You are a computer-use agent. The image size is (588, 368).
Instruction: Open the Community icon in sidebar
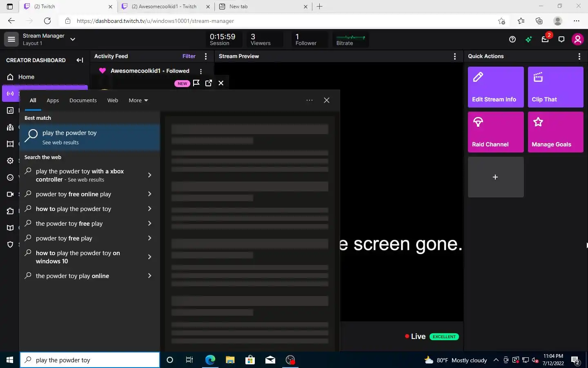(x=10, y=127)
